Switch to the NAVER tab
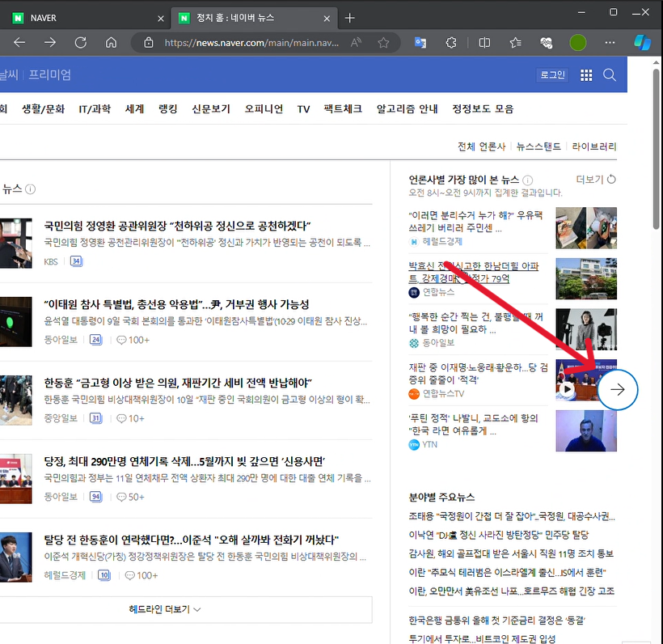Screen dimensions: 663x644 click(x=85, y=18)
